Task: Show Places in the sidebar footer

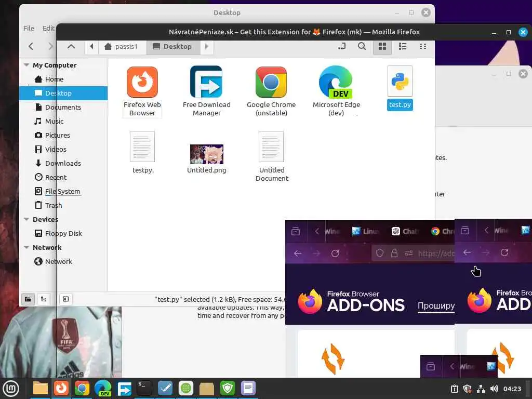Action: tap(28, 299)
